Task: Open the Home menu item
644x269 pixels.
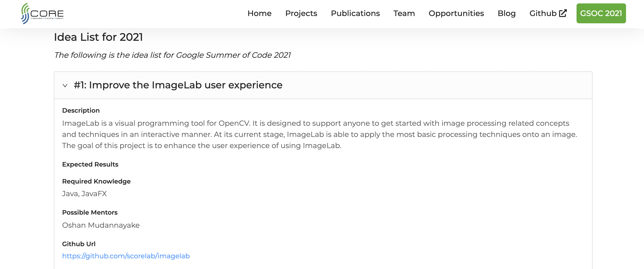Action: (259, 13)
